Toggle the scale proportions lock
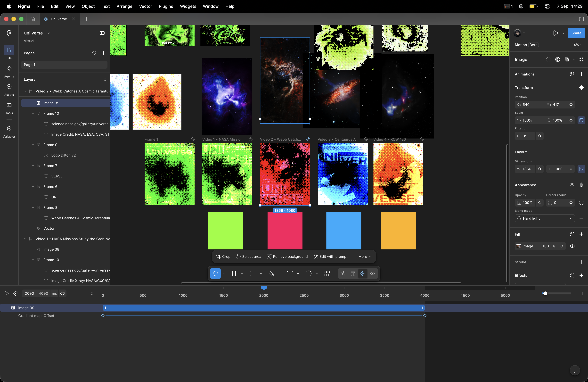Image resolution: width=588 pixels, height=382 pixels. pyautogui.click(x=581, y=120)
